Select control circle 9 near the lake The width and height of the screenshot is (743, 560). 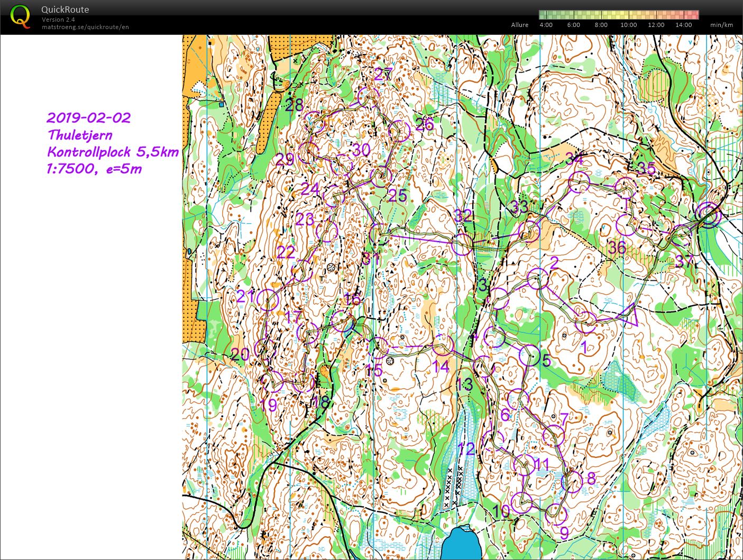[555, 512]
